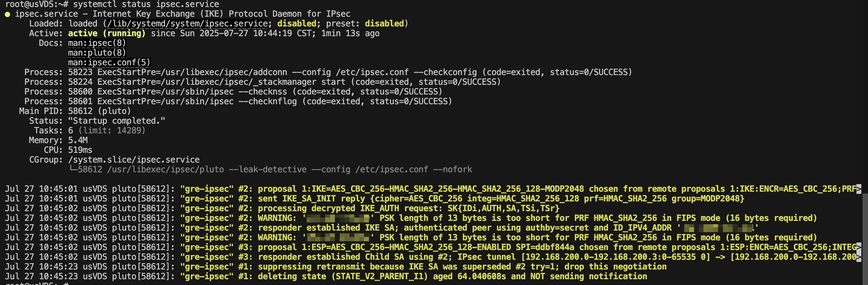This screenshot has width=868, height=285.
Task: Open the man:ipsec.conf(5) docs link
Action: tap(109, 63)
